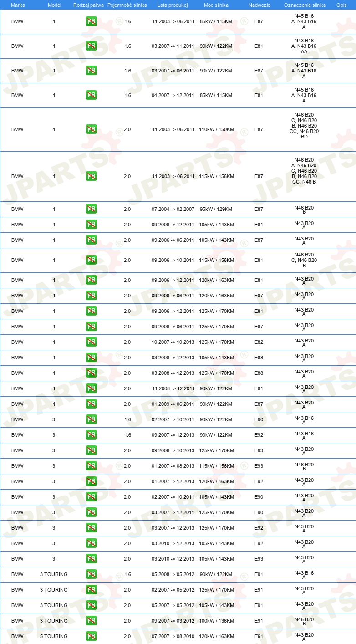
Task: Click the 07.2004 -> 02.2007 production date
Action: click(173, 209)
